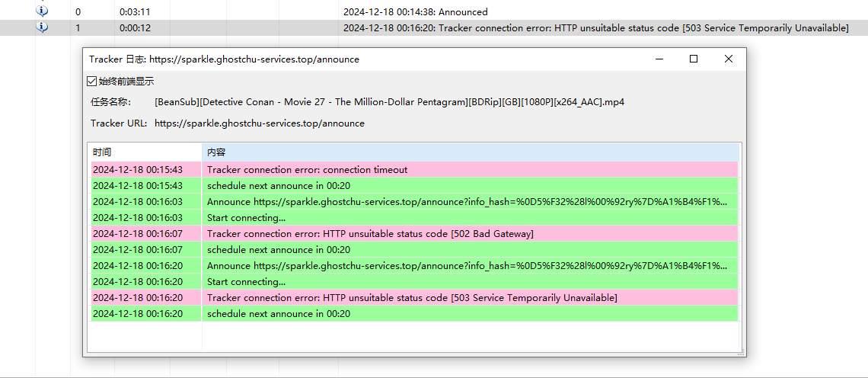Toggle the 始终前端显示 checkbox
The height and width of the screenshot is (378, 868).
point(92,81)
